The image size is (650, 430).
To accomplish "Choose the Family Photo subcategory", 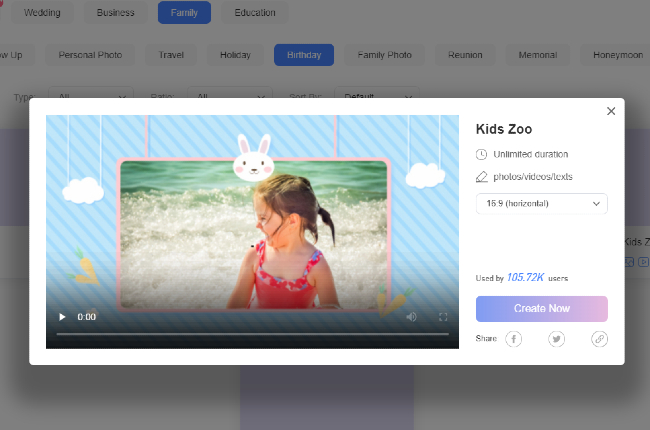I will click(x=384, y=55).
